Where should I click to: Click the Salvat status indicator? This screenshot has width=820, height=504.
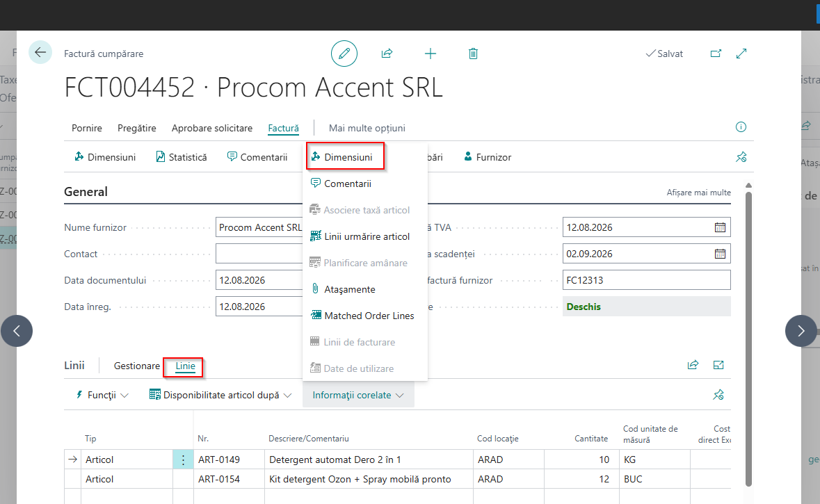pos(664,54)
